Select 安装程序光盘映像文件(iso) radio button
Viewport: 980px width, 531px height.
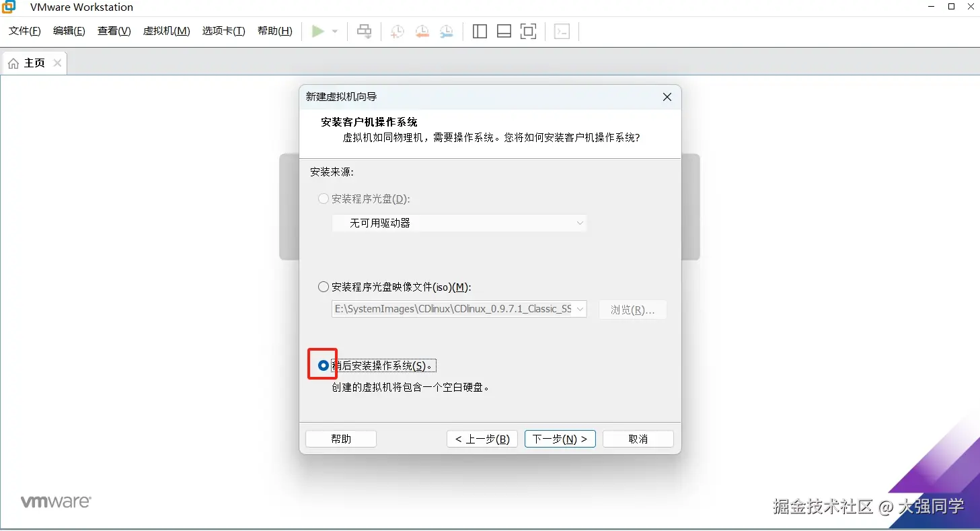pyautogui.click(x=324, y=287)
